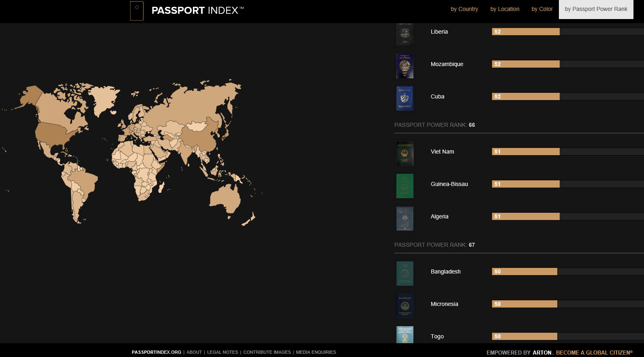Open the by Location tab

pyautogui.click(x=505, y=9)
